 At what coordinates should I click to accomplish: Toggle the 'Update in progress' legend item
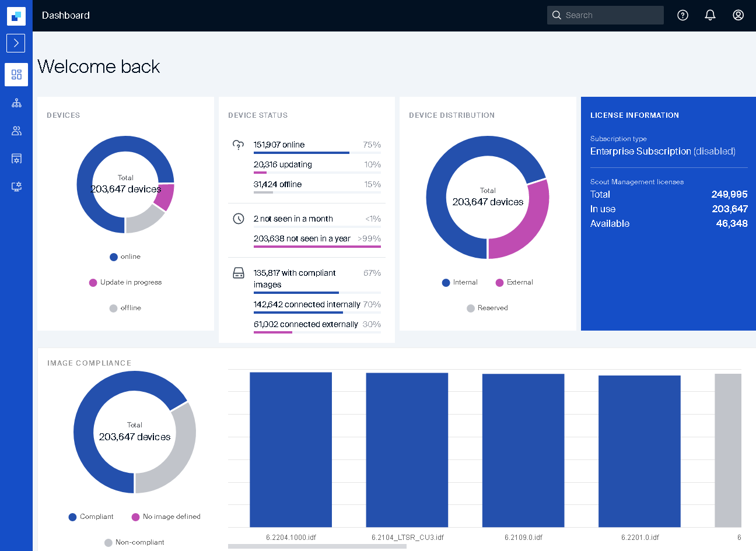point(125,282)
